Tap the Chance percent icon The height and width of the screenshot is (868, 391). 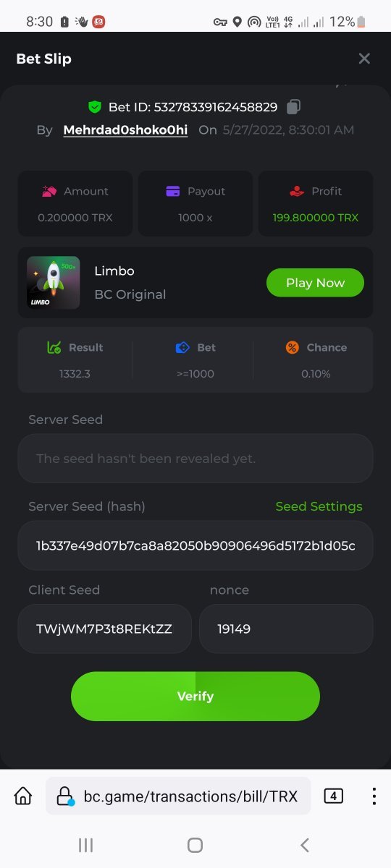292,347
